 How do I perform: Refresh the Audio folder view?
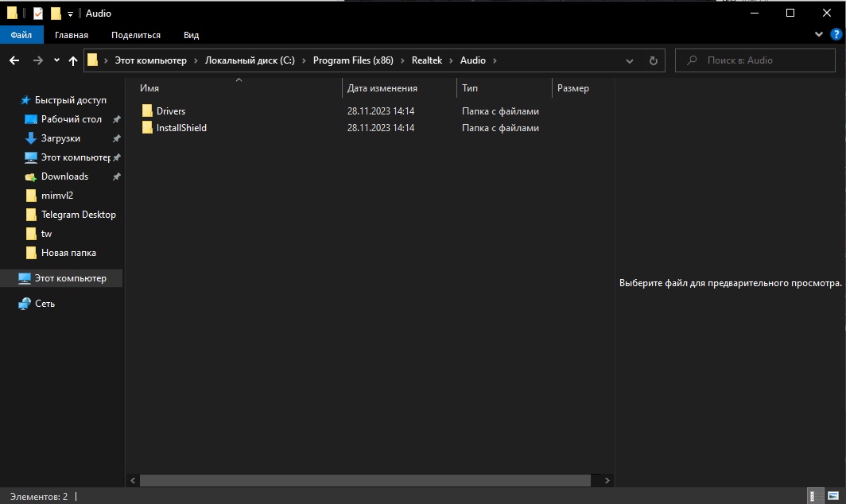[x=654, y=60]
